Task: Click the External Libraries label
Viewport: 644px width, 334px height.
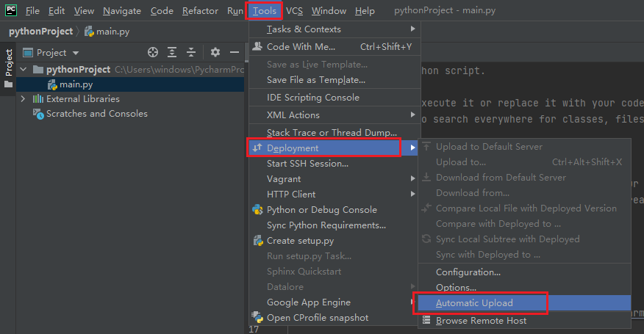Action: (83, 99)
